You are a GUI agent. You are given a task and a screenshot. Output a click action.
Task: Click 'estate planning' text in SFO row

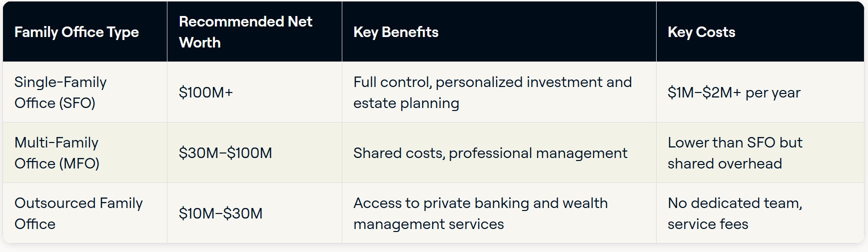[406, 103]
